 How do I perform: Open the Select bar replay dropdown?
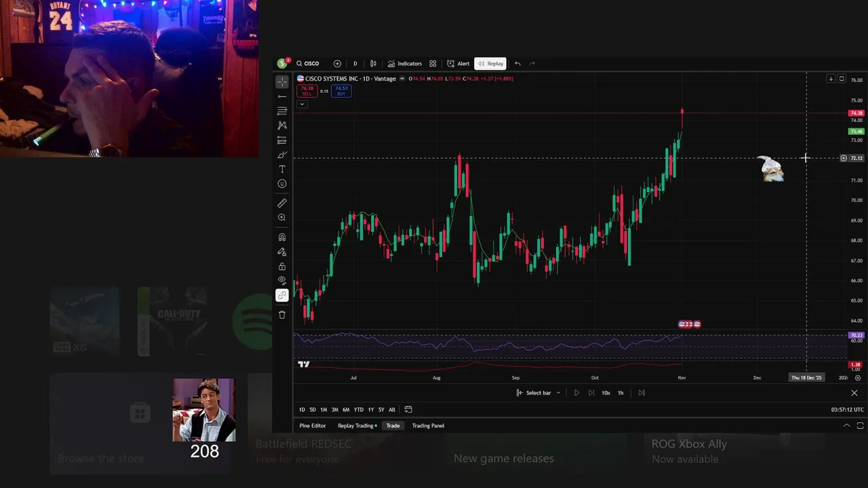tap(538, 393)
